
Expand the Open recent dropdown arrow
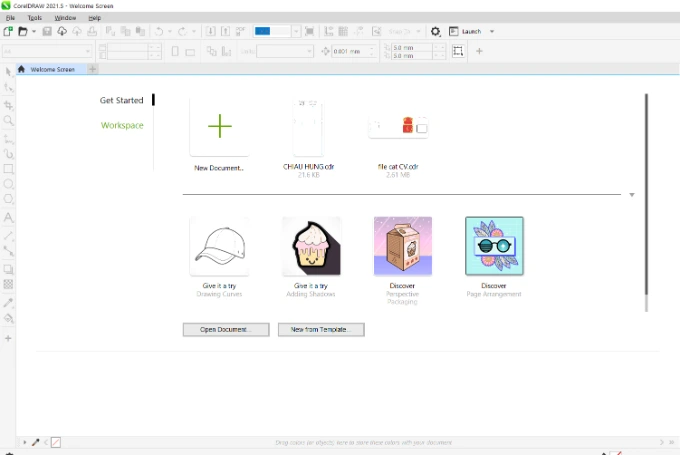33,31
